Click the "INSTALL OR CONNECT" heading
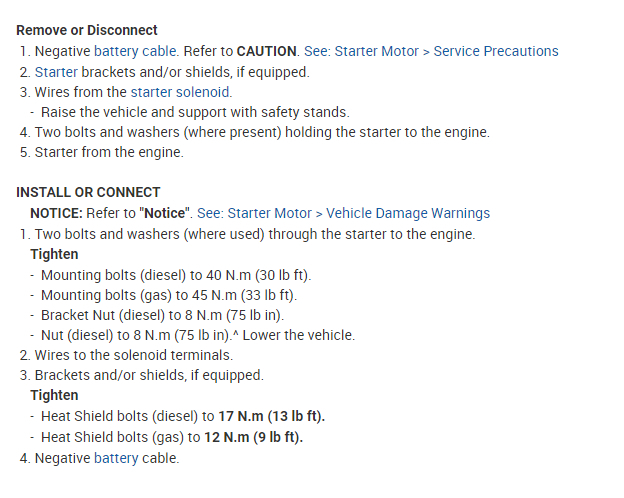The height and width of the screenshot is (498, 624). click(x=88, y=193)
